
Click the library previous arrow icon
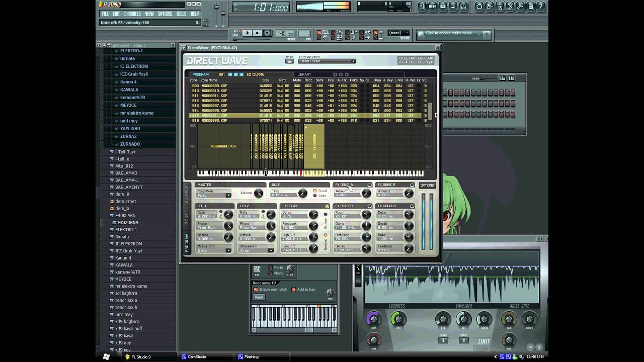tap(335, 74)
